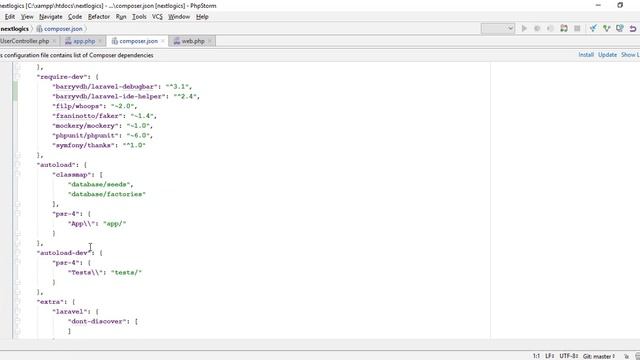The width and height of the screenshot is (640, 360).
Task: Open the Edit menu
Action: click(10, 17)
